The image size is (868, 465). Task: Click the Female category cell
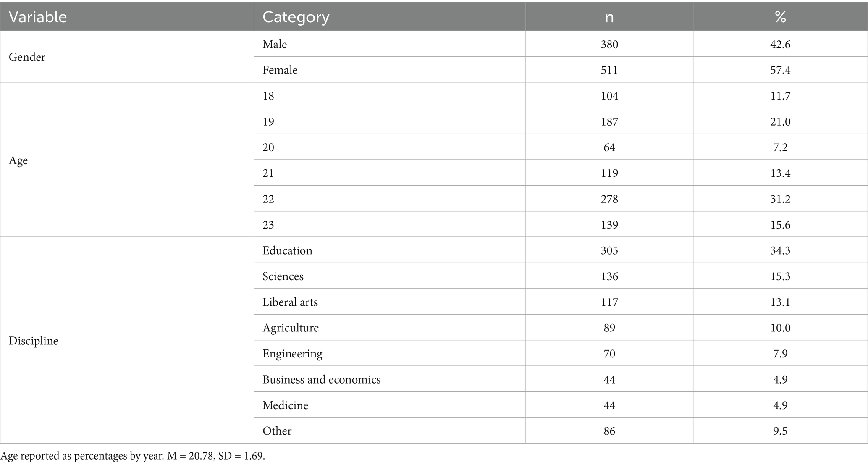tap(280, 70)
